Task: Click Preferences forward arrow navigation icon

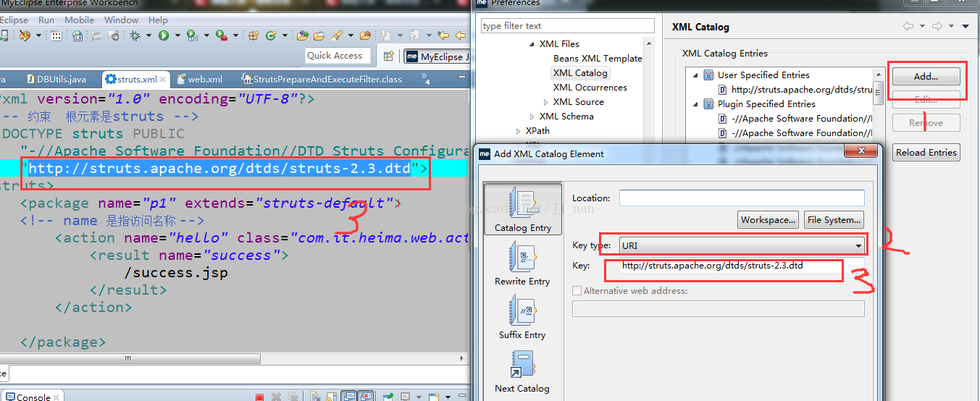Action: [x=937, y=27]
